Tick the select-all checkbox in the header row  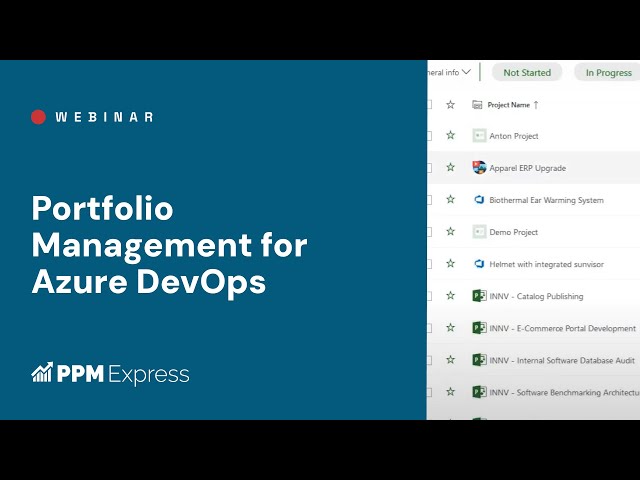click(x=429, y=105)
